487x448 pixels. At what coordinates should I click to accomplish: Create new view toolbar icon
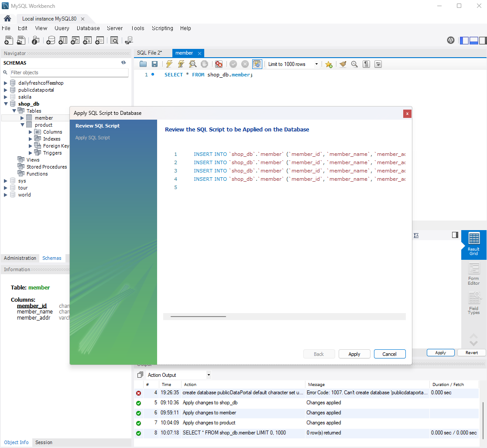tap(75, 40)
